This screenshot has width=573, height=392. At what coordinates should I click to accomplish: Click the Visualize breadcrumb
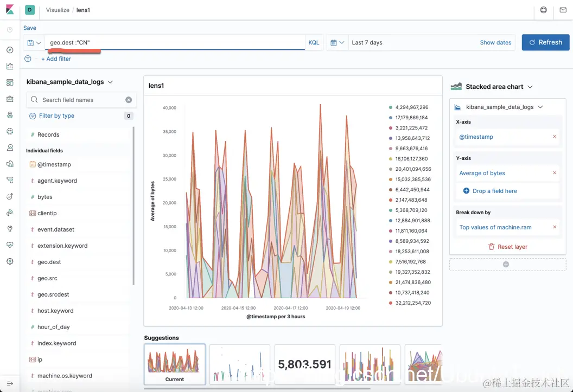[x=58, y=10]
